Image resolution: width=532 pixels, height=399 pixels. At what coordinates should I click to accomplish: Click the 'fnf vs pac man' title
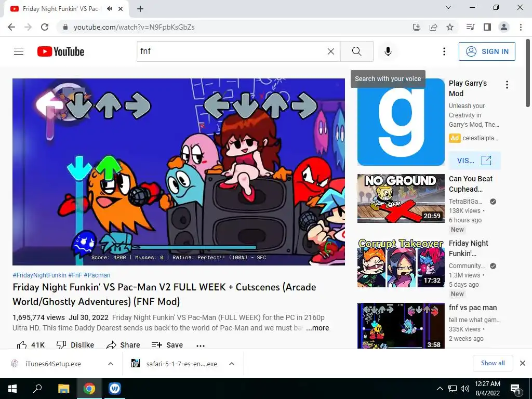473,308
